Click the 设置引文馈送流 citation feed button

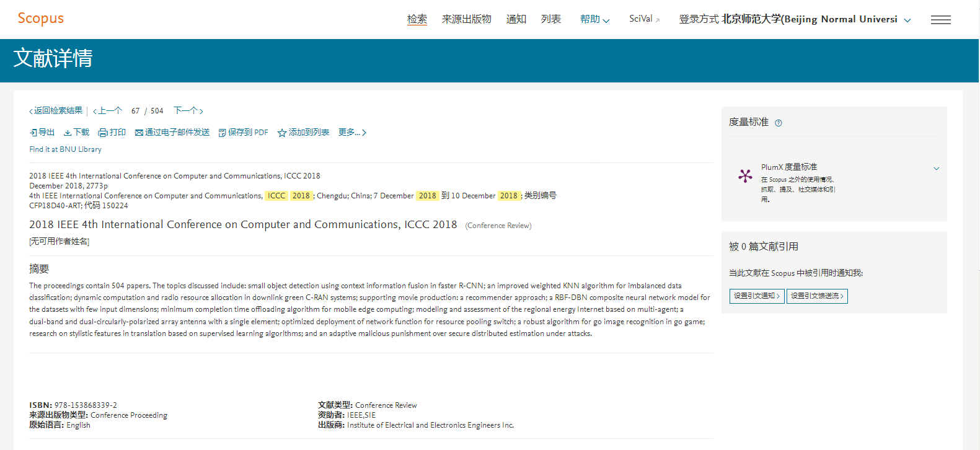[816, 296]
